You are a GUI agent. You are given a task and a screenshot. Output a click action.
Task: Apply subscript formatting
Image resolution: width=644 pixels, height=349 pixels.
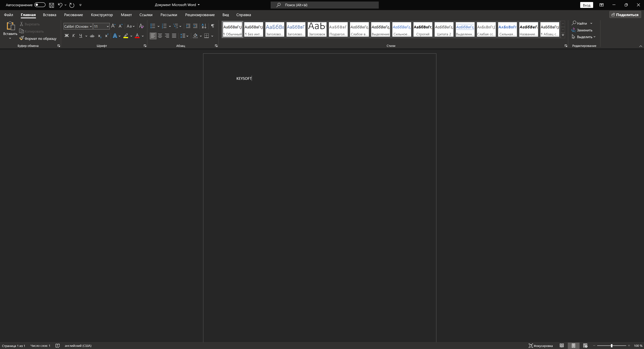[x=100, y=36]
